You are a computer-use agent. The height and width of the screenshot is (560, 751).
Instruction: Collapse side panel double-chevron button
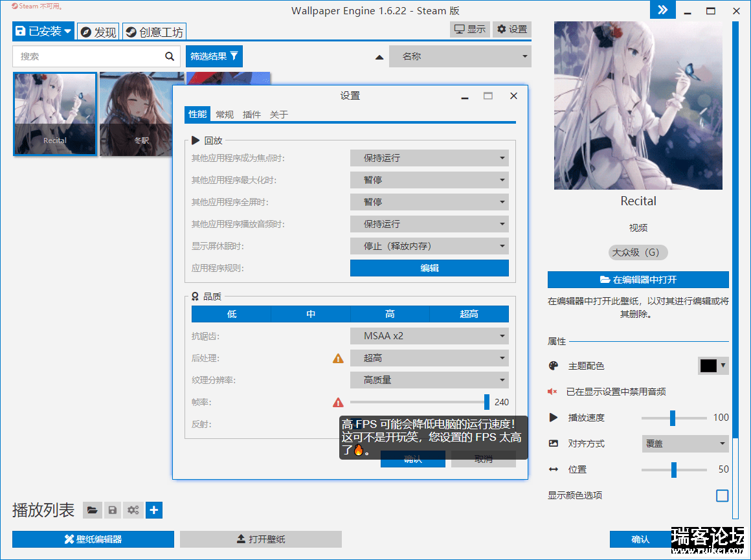point(662,10)
